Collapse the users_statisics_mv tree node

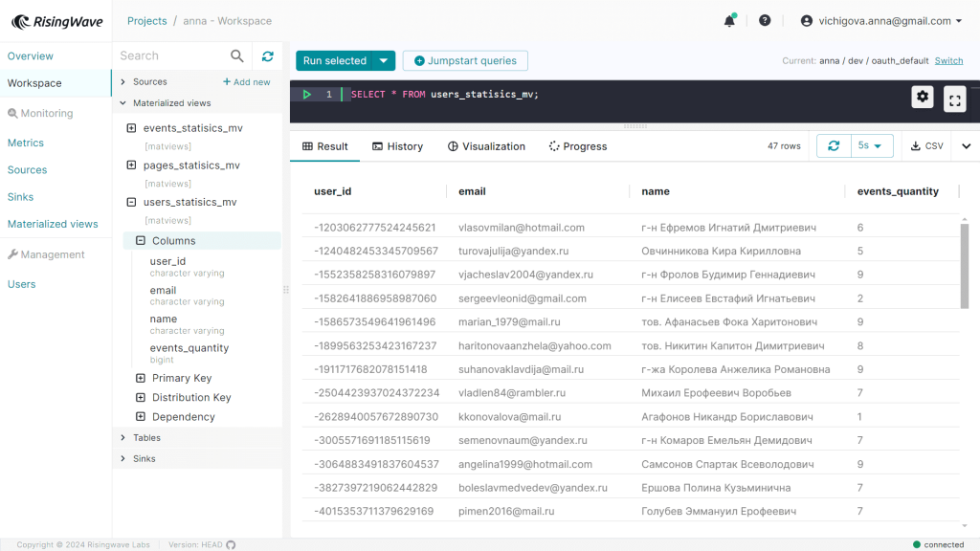pyautogui.click(x=132, y=203)
